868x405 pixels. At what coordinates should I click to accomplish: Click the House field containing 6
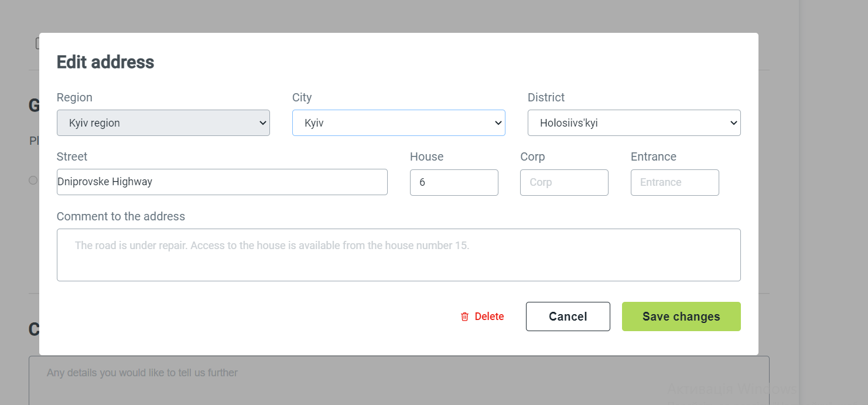tap(454, 182)
